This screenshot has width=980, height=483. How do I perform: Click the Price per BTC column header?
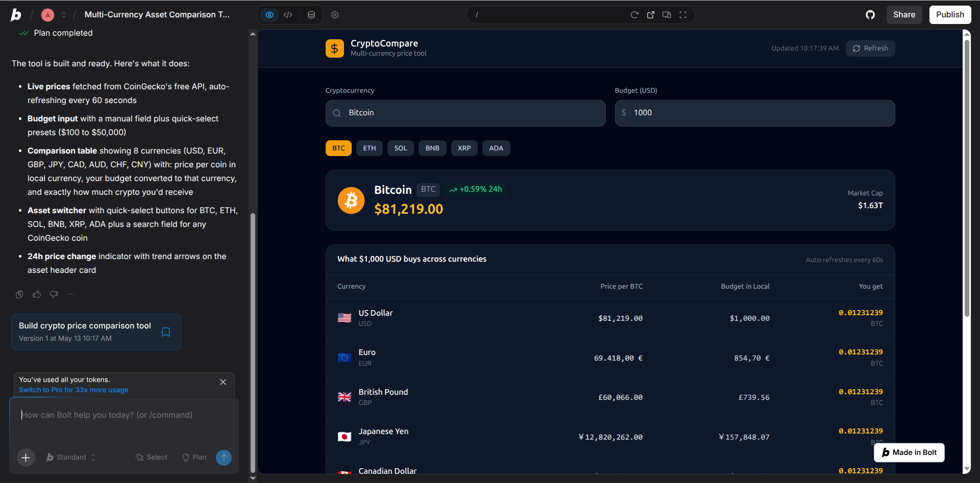[x=621, y=287]
